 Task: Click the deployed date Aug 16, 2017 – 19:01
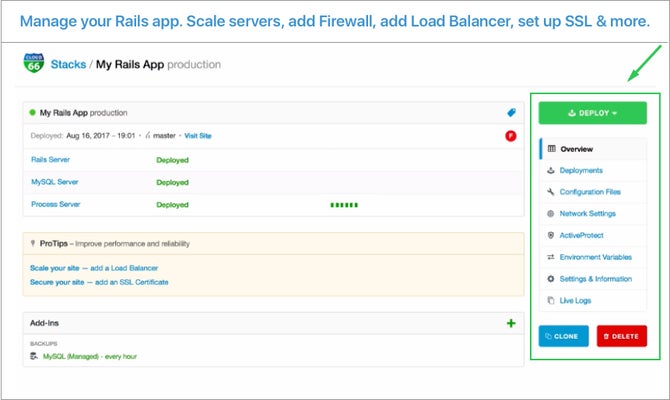(101, 135)
